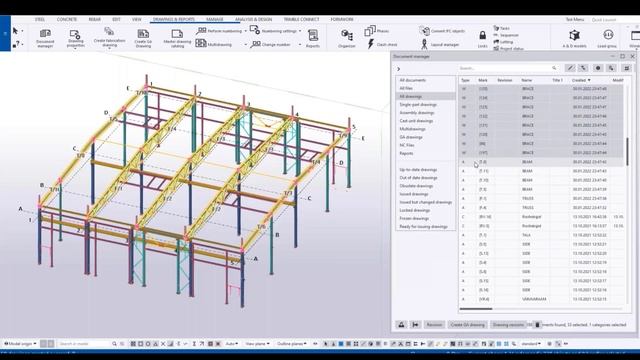This screenshot has width=640, height=360.
Task: Click the Document manager search field
Action: point(508,68)
